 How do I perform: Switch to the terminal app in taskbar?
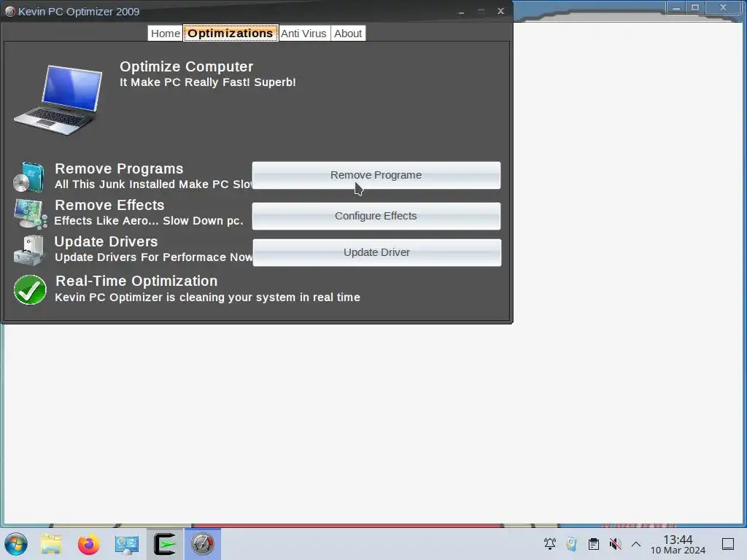(165, 544)
